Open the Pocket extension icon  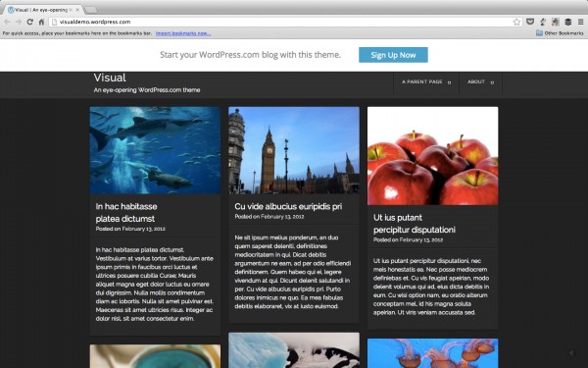530,22
